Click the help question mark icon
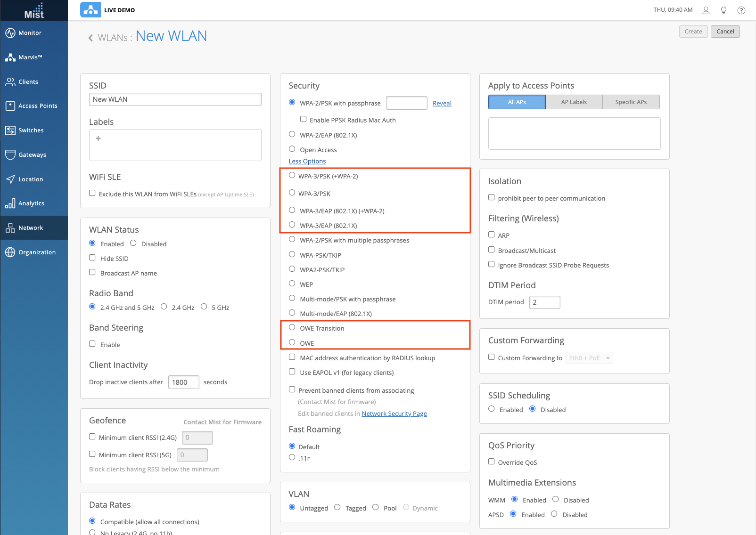 [741, 10]
